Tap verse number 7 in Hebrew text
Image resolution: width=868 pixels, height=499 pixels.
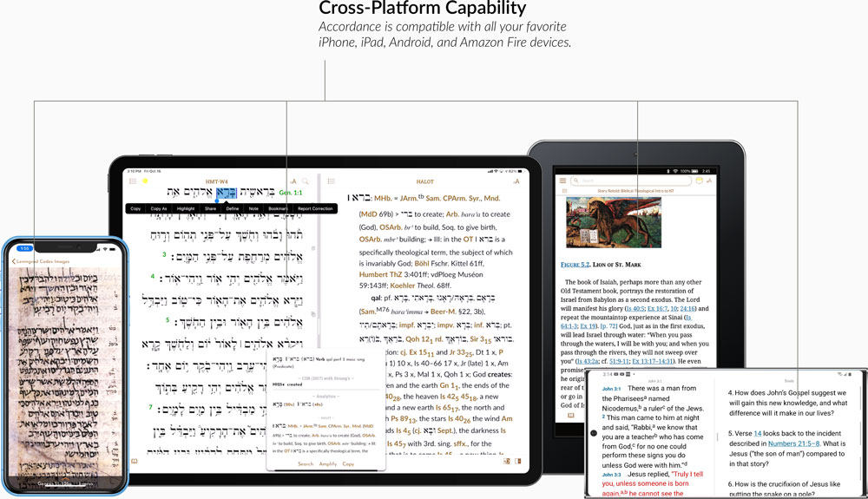click(150, 407)
